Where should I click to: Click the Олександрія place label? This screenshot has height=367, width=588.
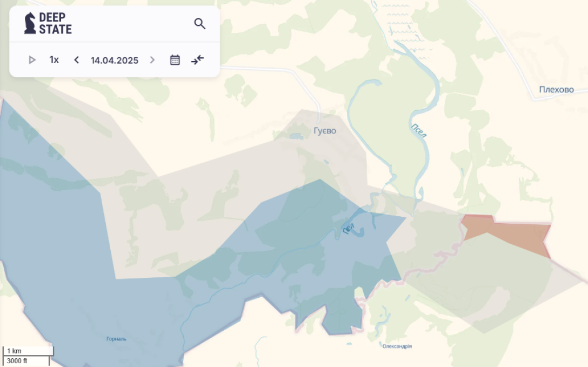397,346
